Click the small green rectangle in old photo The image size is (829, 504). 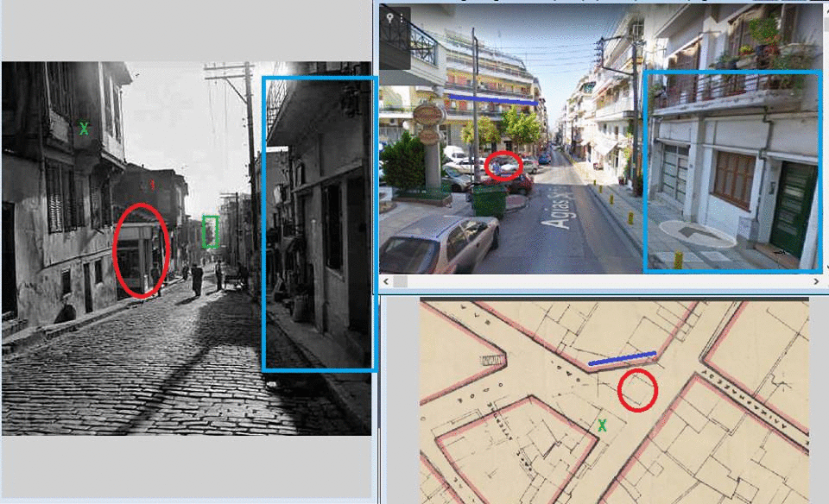pyautogui.click(x=210, y=231)
